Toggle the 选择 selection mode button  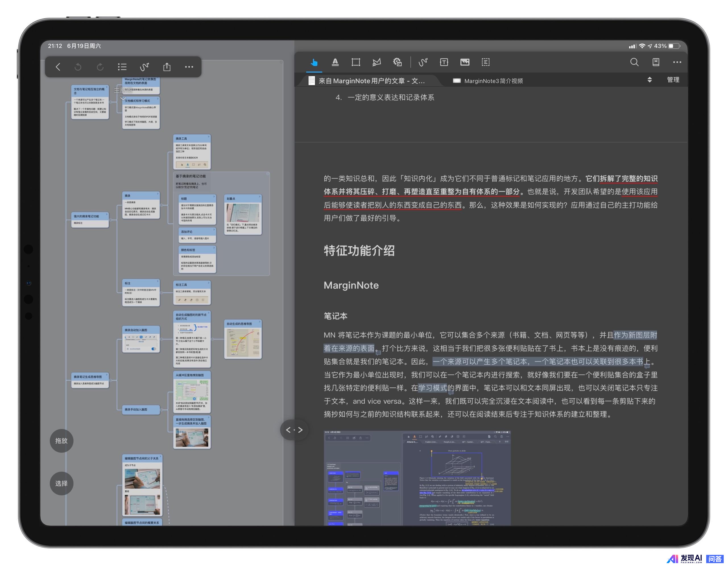61,483
